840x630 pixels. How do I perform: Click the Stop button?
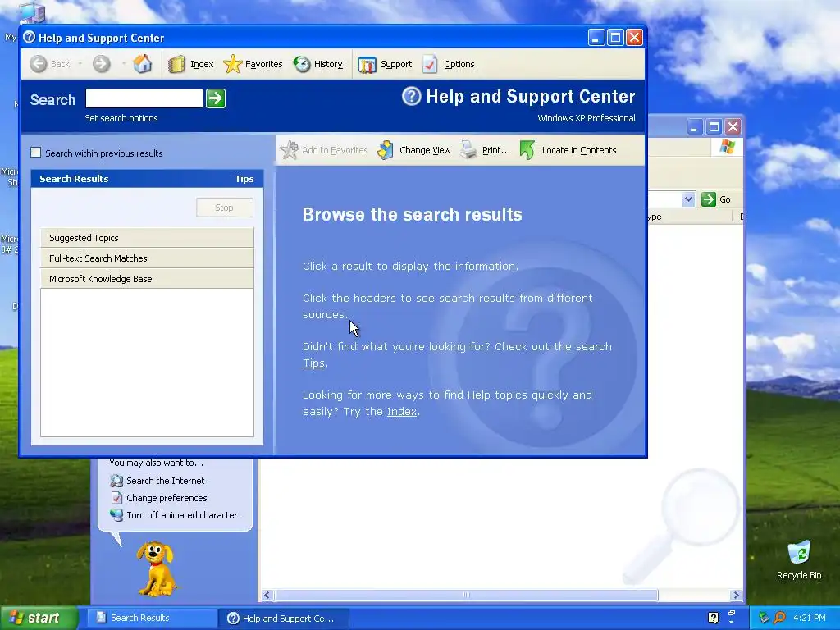(225, 208)
